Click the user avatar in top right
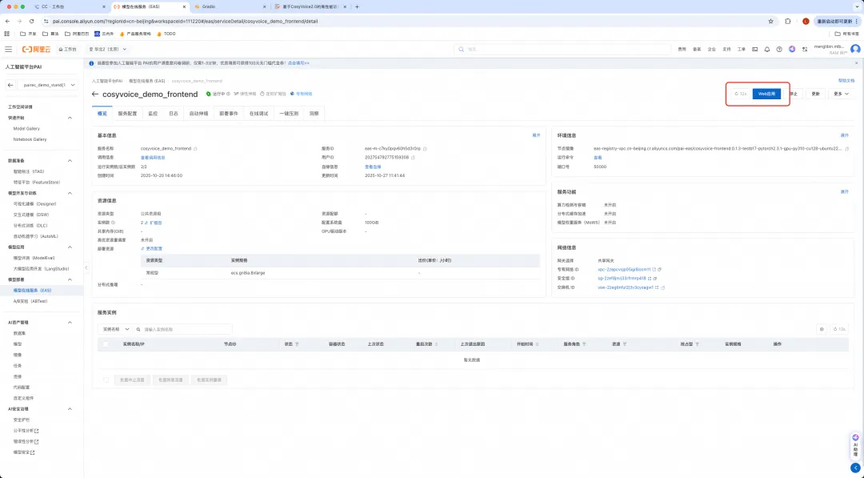Screen dimensions: 864x478 855,49
